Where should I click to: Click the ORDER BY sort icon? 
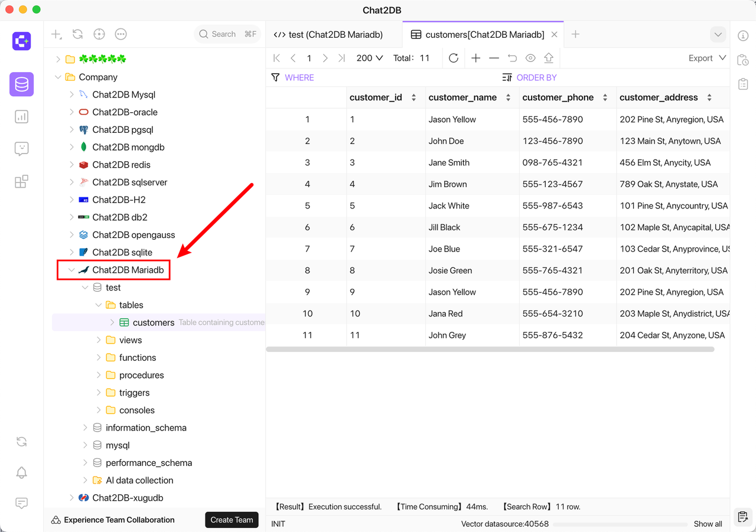tap(505, 77)
